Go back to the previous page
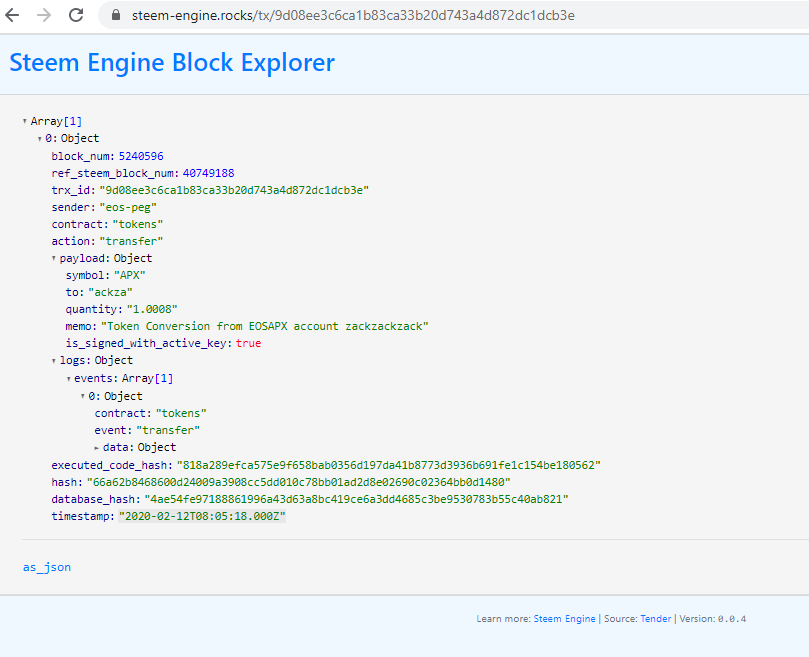Screen dimensions: 809x657 point(12,15)
